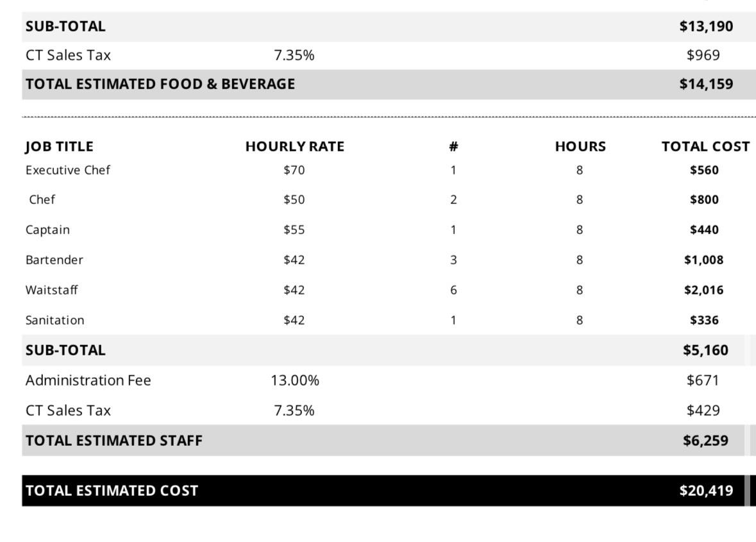
Task: Select the $969 CT Sales Tax amount
Action: (x=703, y=55)
